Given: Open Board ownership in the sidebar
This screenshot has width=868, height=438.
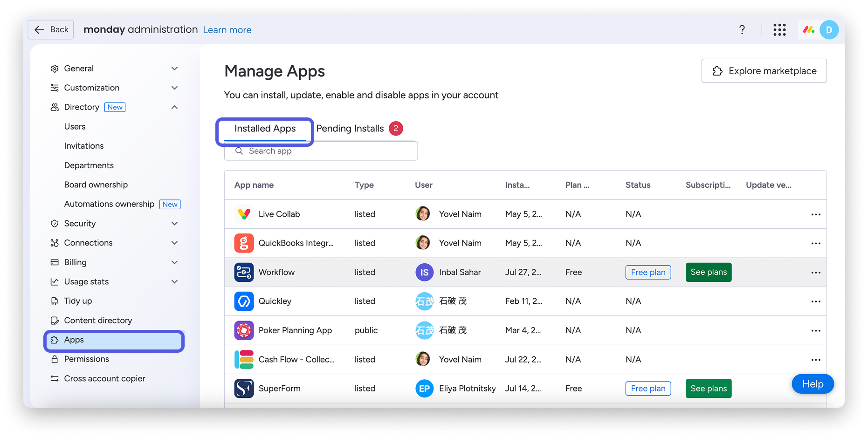Looking at the screenshot, I should click(96, 185).
